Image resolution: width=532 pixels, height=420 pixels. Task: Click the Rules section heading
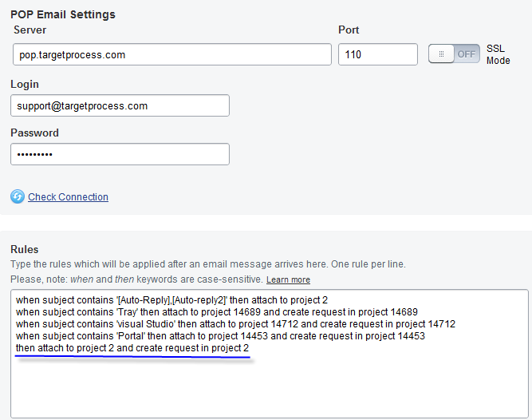24,249
